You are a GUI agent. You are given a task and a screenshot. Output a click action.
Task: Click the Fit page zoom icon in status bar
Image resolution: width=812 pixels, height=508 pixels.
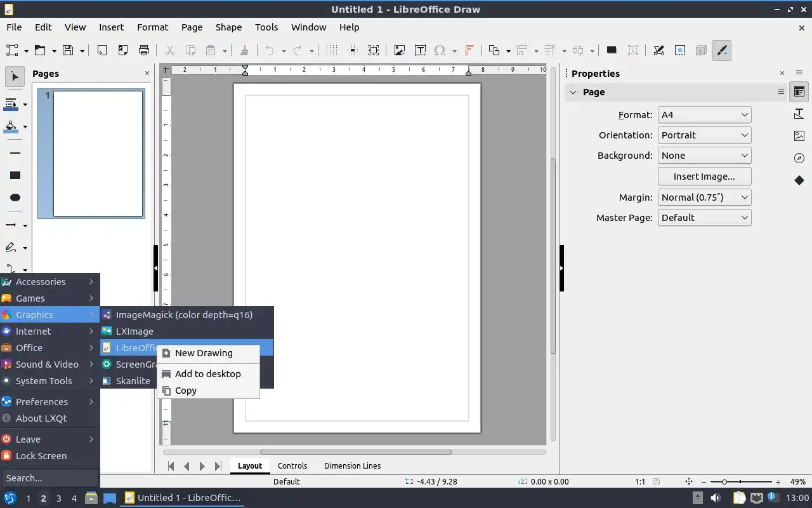(x=690, y=482)
